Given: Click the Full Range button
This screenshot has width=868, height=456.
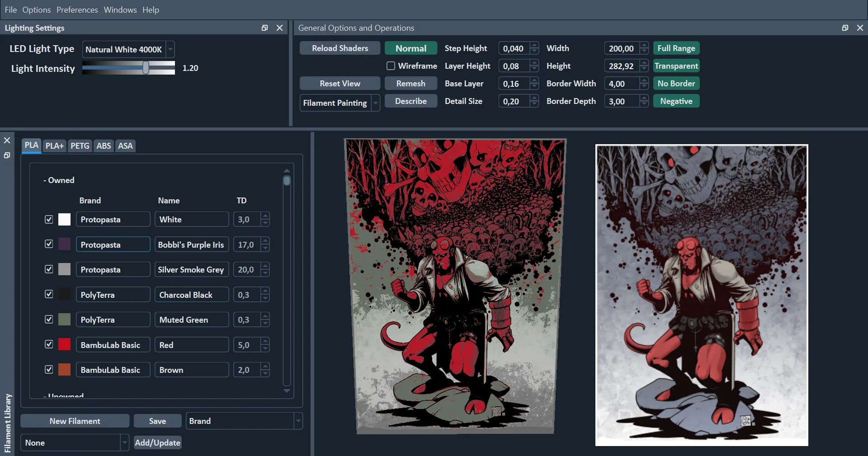Looking at the screenshot, I should [x=676, y=48].
